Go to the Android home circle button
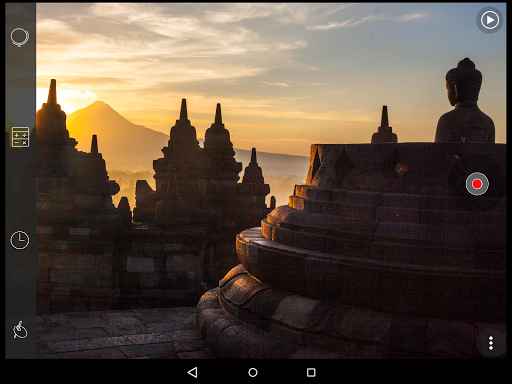Image resolution: width=512 pixels, height=384 pixels. (253, 372)
